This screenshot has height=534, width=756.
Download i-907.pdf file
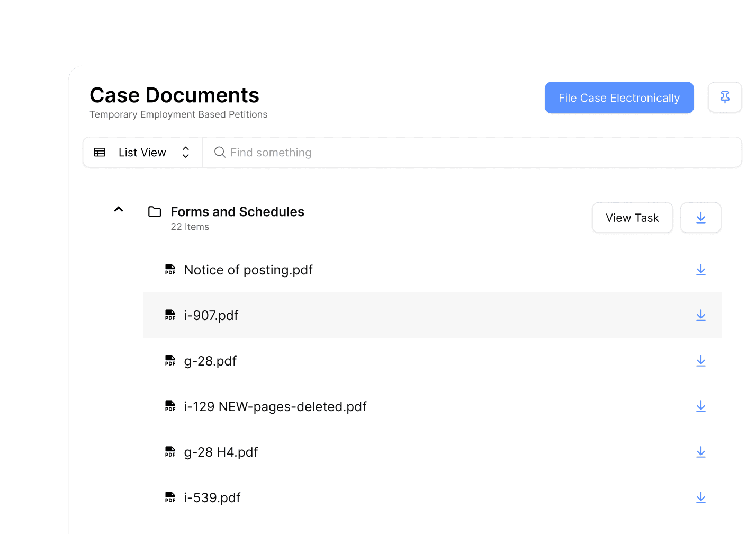pyautogui.click(x=700, y=316)
